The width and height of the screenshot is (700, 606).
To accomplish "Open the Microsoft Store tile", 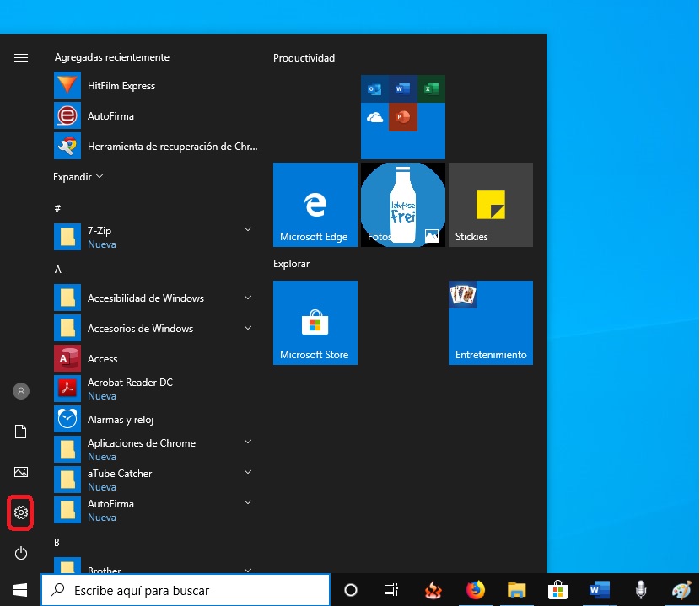I will [315, 323].
